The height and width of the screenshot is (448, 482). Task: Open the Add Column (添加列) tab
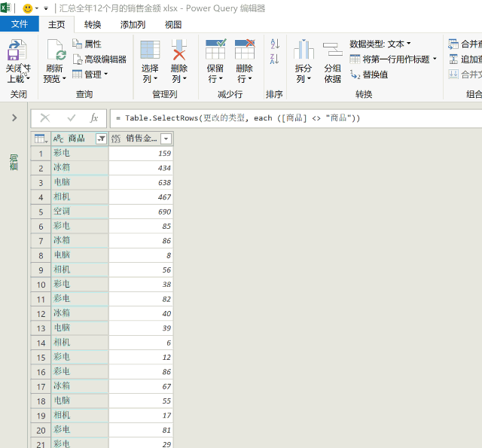point(133,24)
